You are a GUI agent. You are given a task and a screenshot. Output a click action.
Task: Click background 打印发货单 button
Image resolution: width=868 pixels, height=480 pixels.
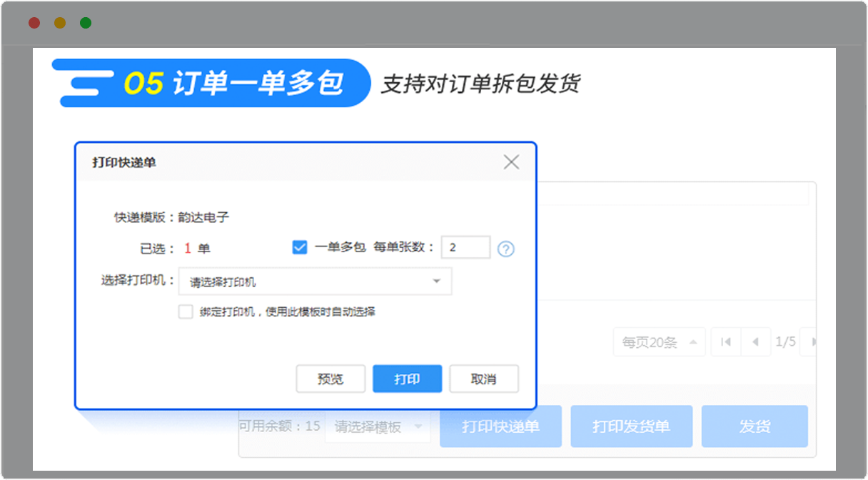(x=631, y=426)
